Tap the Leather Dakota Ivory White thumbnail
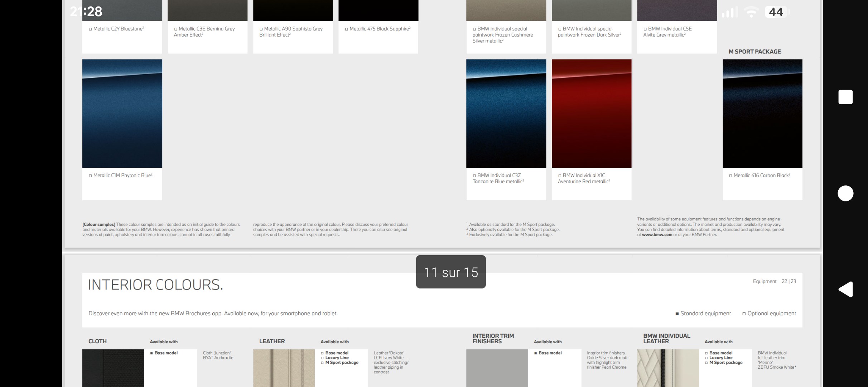This screenshot has height=387, width=868. coord(284,368)
